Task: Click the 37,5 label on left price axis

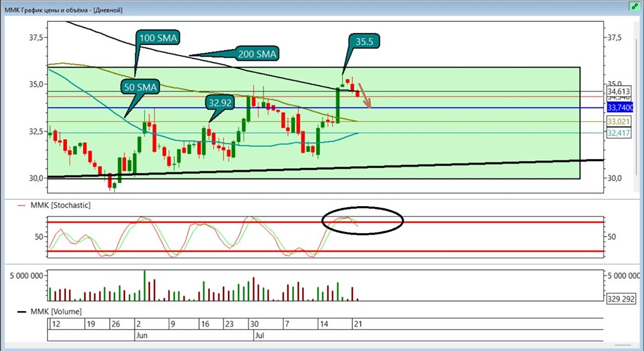Action: tap(35, 37)
